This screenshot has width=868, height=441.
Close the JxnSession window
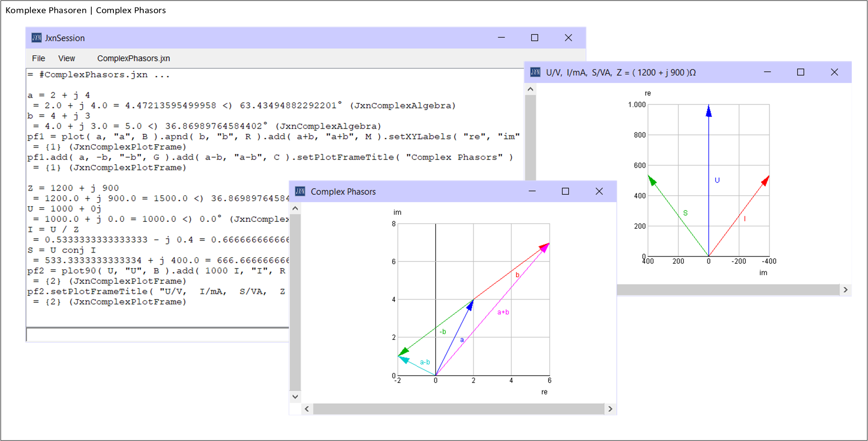(568, 38)
